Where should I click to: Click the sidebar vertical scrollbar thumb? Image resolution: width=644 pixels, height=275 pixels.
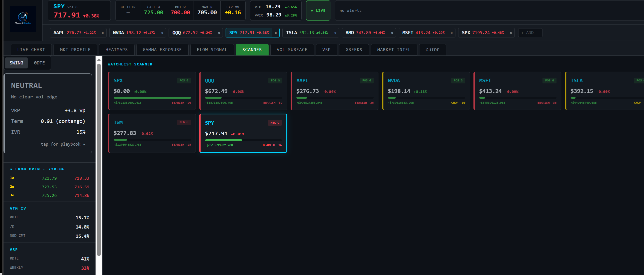[99, 160]
